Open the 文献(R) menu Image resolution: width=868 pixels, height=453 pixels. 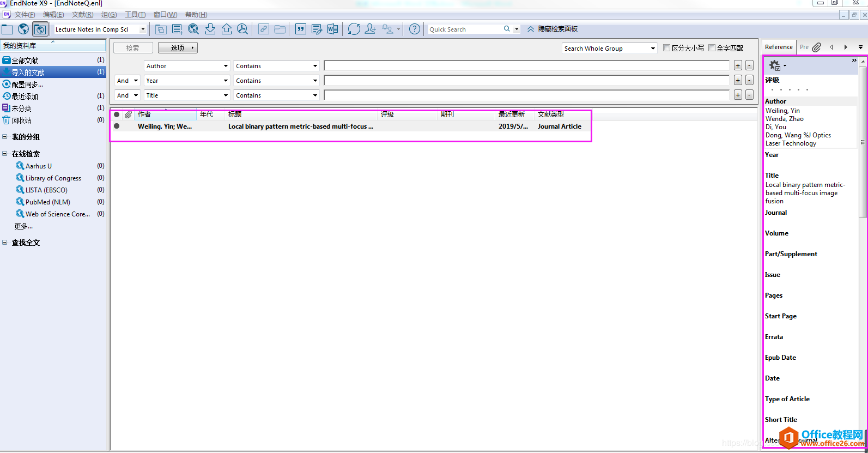coord(82,15)
